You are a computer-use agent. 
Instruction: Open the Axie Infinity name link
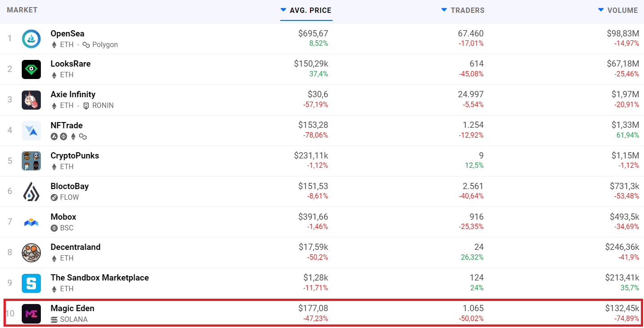click(73, 95)
